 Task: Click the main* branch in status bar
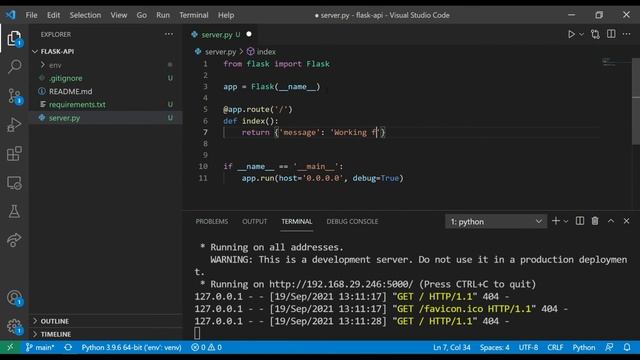pyautogui.click(x=40, y=347)
